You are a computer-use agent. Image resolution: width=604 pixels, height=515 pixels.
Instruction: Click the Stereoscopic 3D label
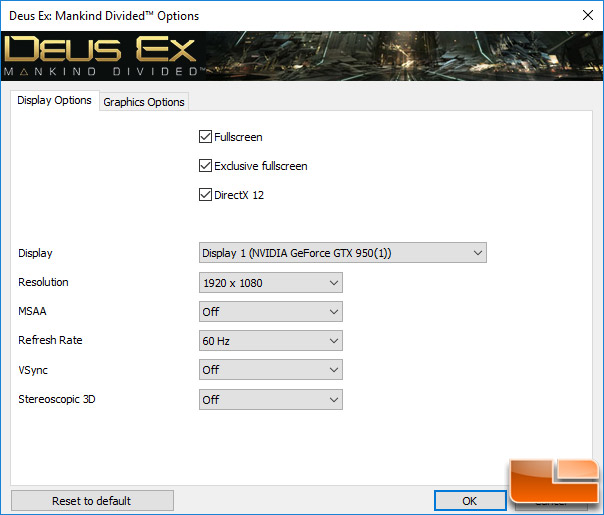(x=57, y=399)
